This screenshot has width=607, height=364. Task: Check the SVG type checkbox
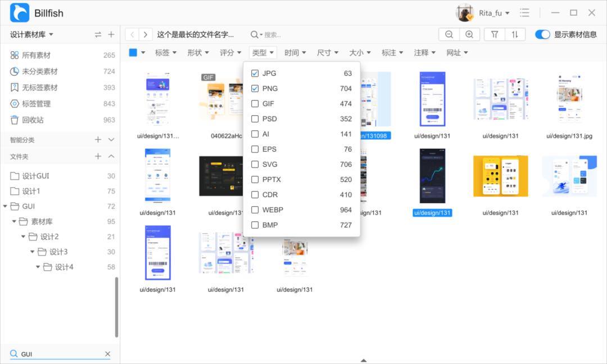tap(255, 165)
